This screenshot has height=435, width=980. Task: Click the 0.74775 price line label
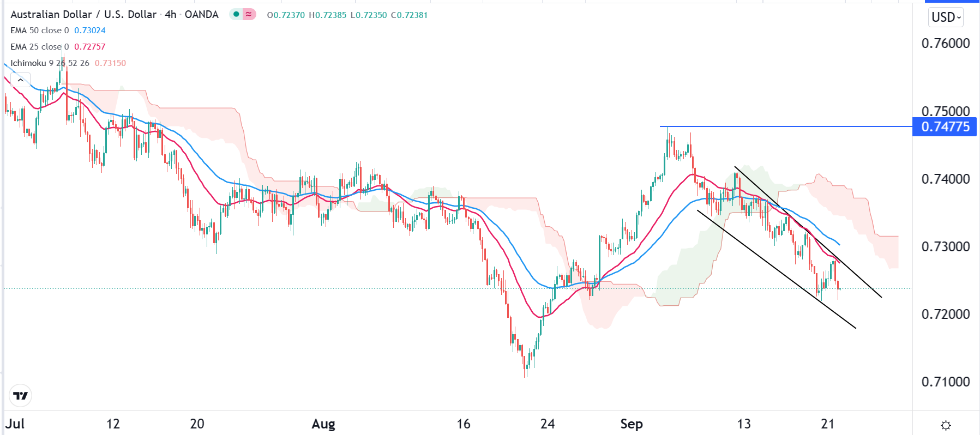[945, 127]
